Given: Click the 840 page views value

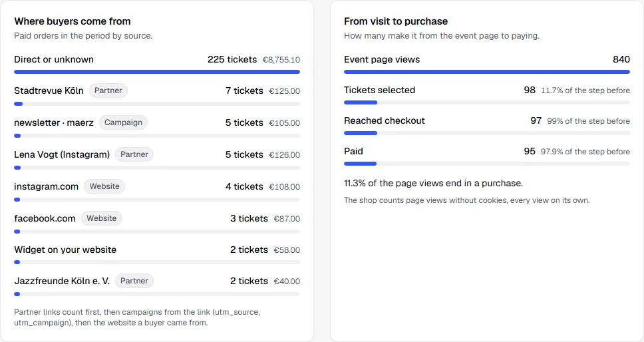Looking at the screenshot, I should (x=621, y=59).
